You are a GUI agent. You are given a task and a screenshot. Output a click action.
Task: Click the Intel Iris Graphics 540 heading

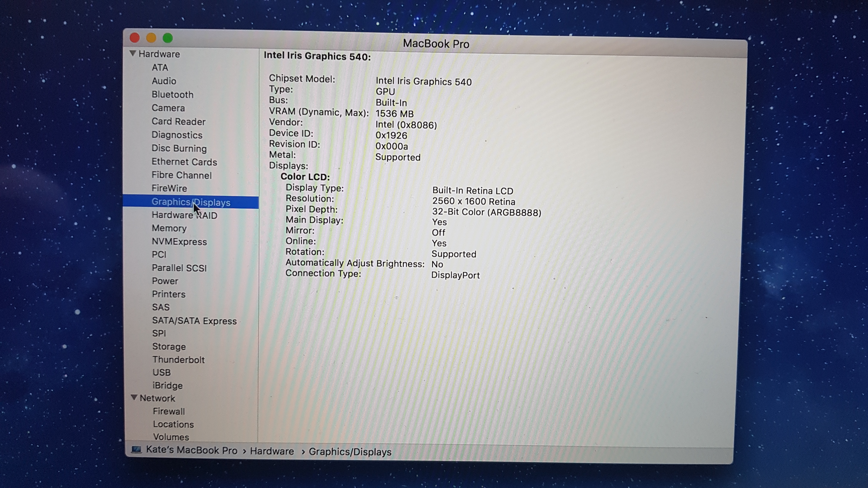(x=317, y=56)
